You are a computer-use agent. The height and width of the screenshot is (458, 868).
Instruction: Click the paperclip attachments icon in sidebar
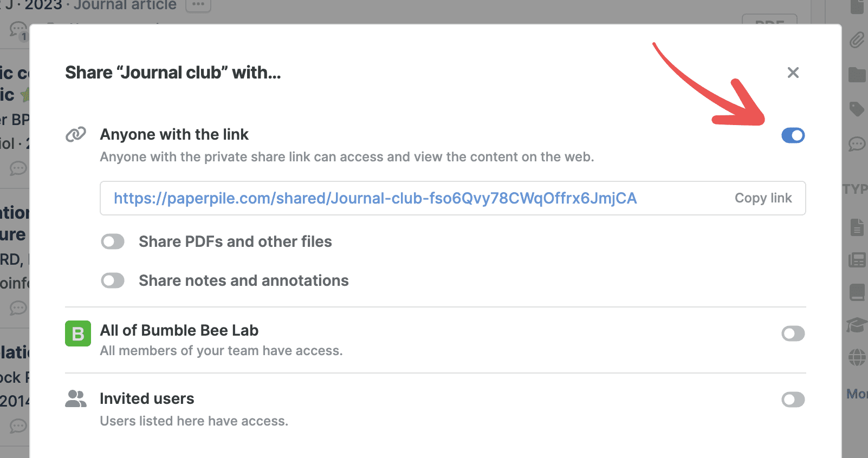[857, 40]
